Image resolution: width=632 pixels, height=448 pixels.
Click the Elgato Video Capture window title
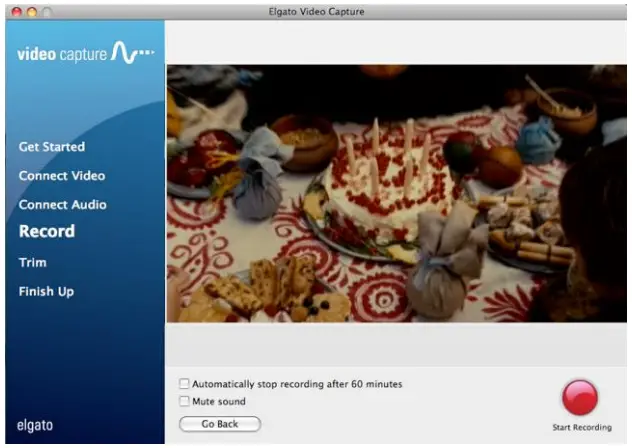click(316, 12)
